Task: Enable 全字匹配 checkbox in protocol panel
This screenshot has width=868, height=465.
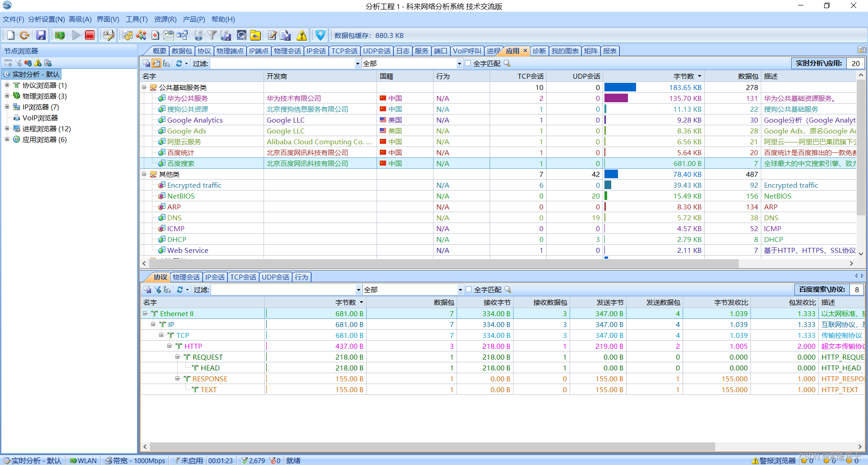Action: 469,289
